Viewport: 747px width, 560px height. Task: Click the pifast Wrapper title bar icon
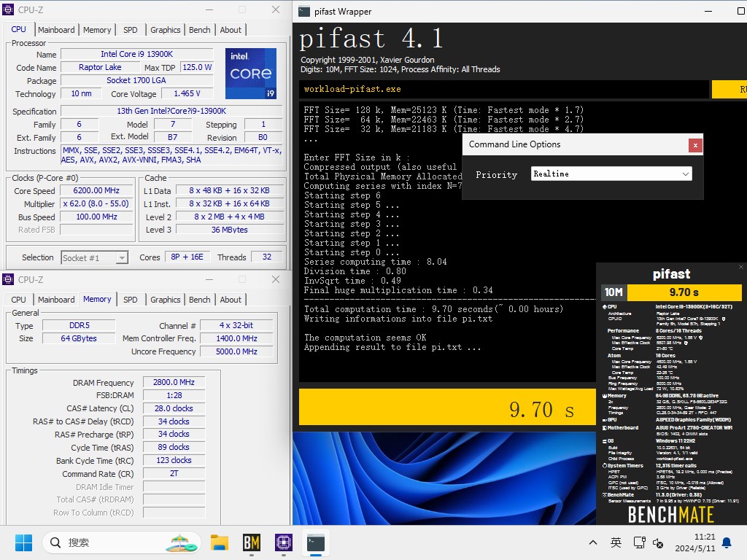(304, 12)
